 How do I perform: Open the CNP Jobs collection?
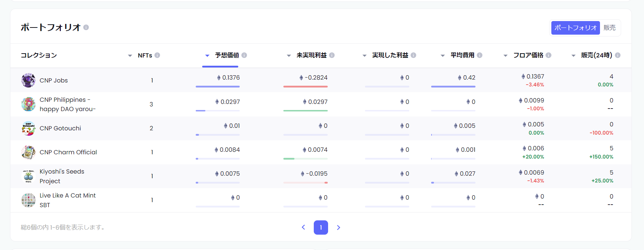[54, 80]
